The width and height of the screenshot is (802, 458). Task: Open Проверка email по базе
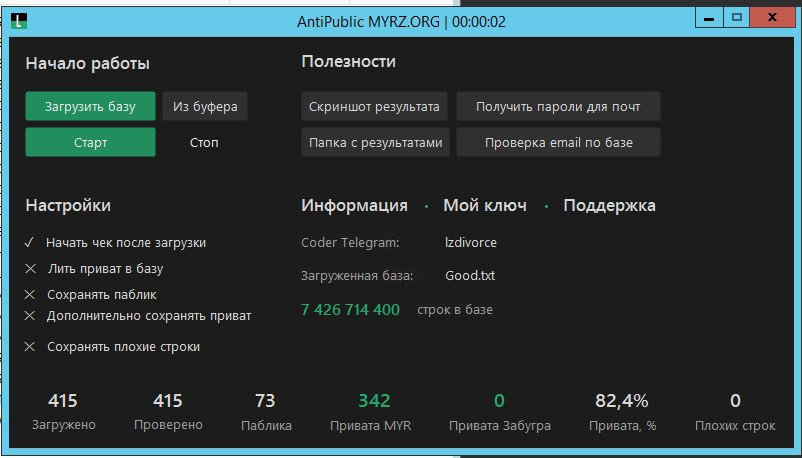pos(558,142)
